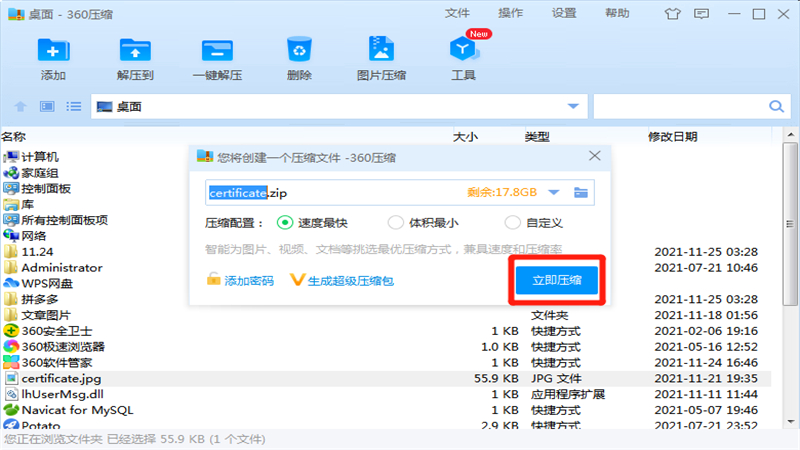The height and width of the screenshot is (450, 800).
Task: Sort by the 类型 column header
Action: click(537, 136)
